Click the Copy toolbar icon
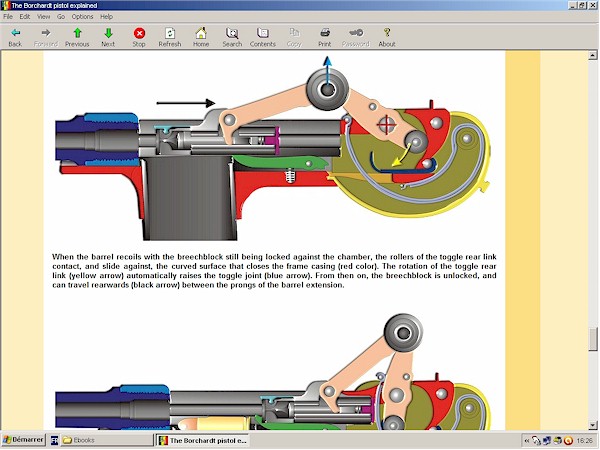The image size is (600, 450). (294, 37)
